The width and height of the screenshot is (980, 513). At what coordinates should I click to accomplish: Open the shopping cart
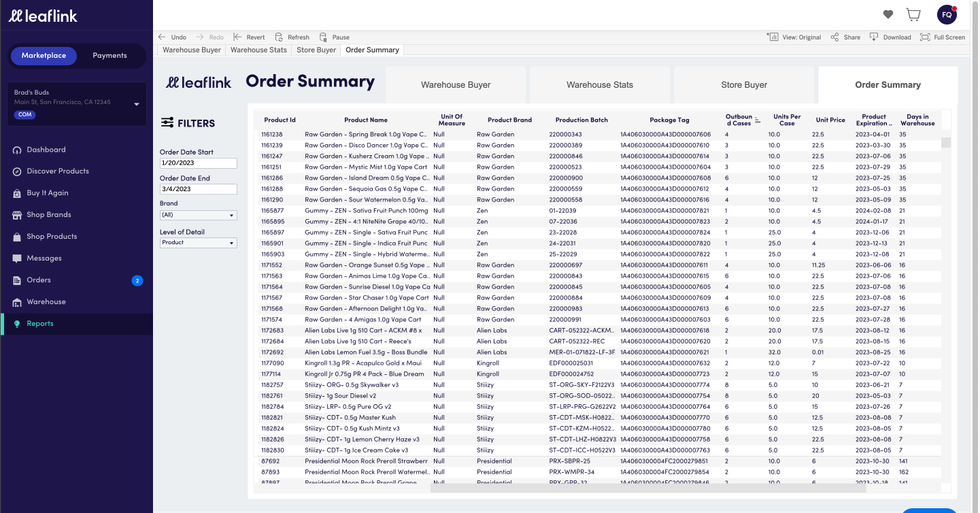[913, 14]
